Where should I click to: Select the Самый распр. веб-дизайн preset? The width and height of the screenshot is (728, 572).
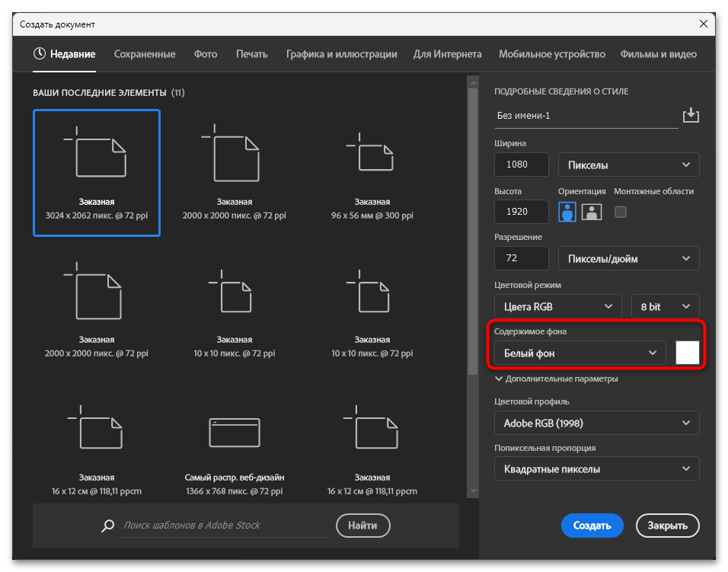click(235, 449)
